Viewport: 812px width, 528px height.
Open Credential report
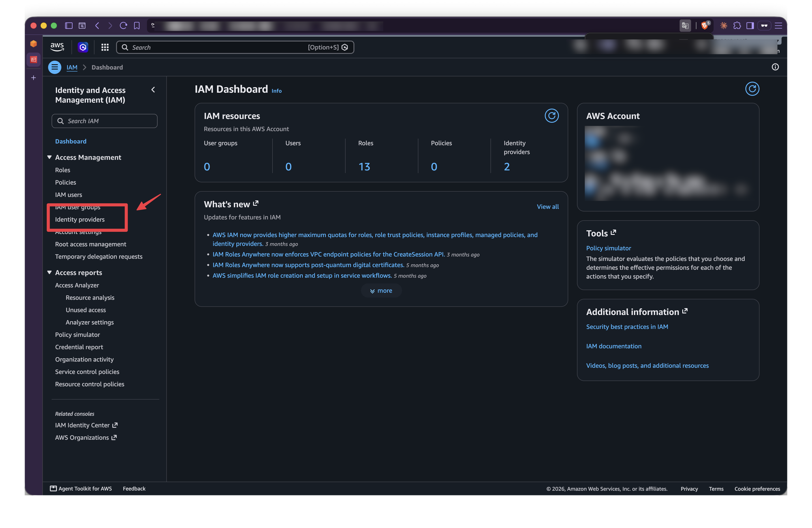79,347
